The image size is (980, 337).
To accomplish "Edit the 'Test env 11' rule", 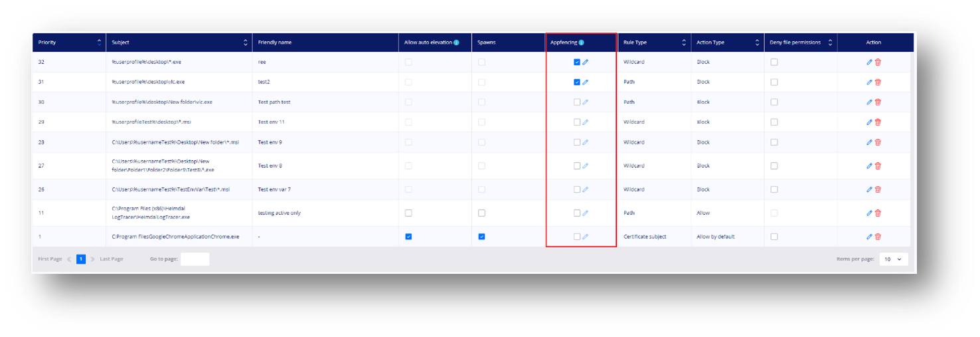I will coord(869,122).
